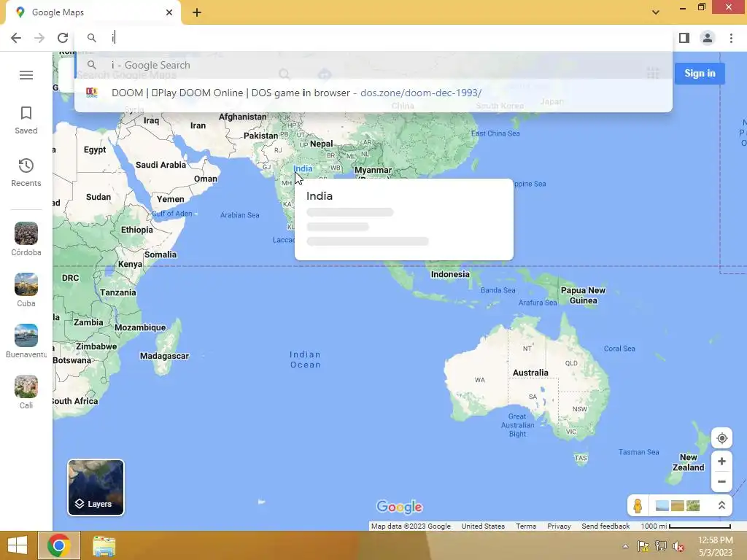Switch map to satellite Layers view

click(96, 487)
